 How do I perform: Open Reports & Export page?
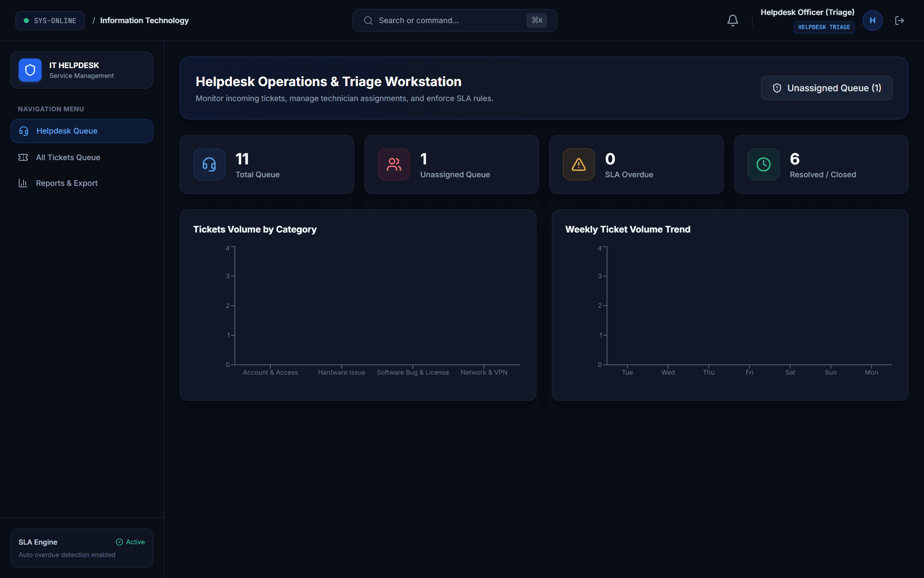point(82,183)
